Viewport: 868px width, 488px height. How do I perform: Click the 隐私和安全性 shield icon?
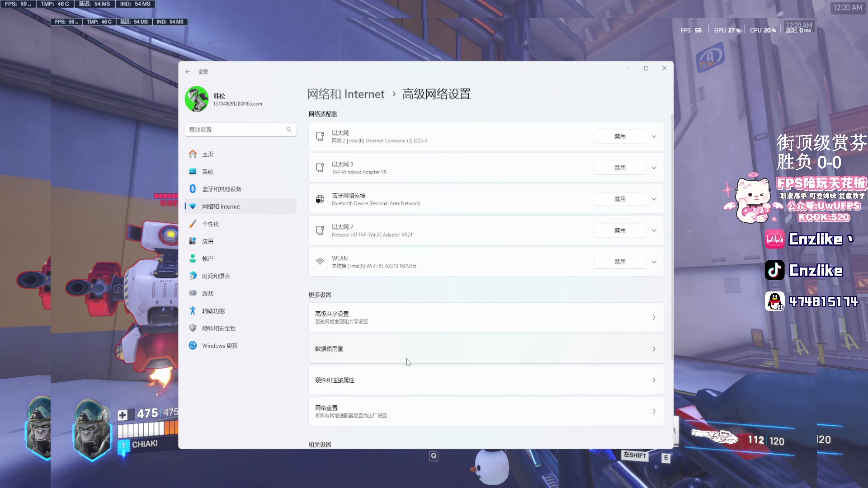point(193,328)
